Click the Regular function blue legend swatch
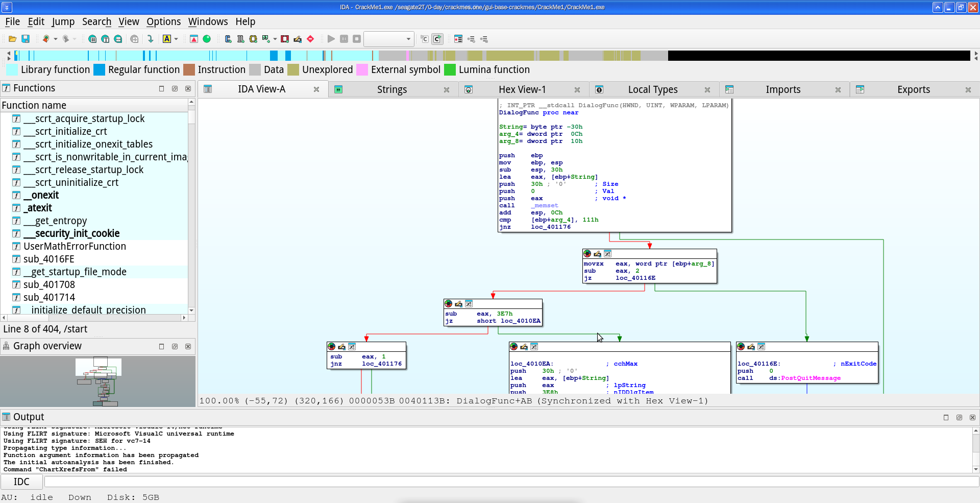This screenshot has height=503, width=980. (x=99, y=69)
